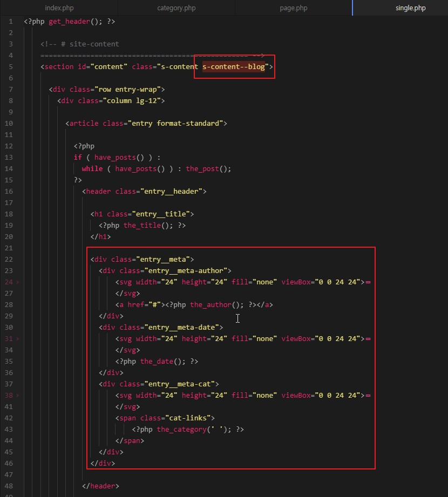Click the_title() on line 19

(146, 226)
